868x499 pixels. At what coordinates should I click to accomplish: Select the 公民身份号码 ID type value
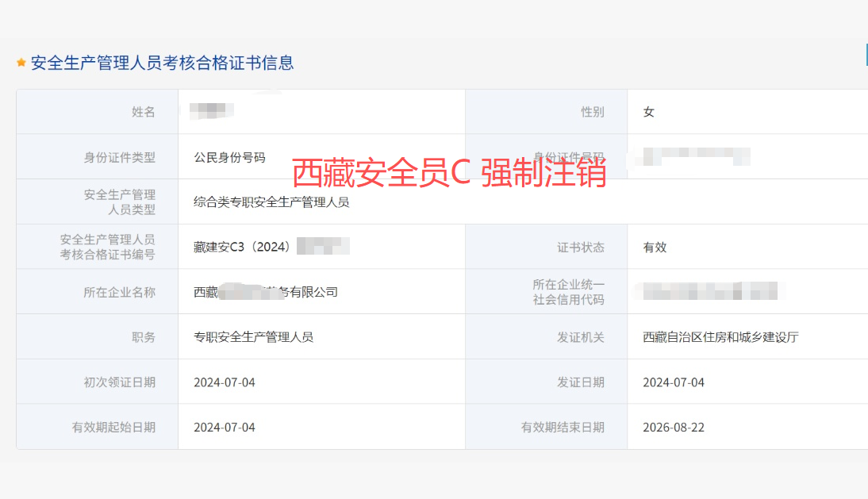[229, 157]
